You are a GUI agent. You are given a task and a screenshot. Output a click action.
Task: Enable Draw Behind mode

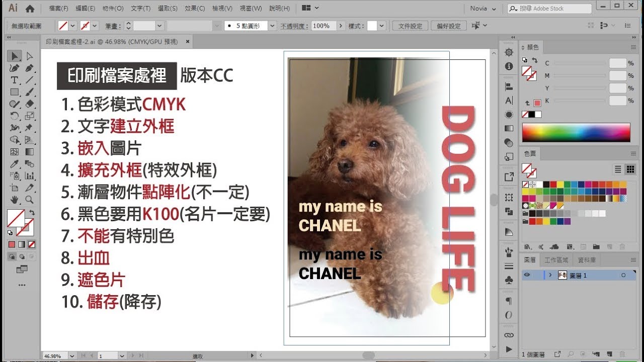(x=22, y=256)
